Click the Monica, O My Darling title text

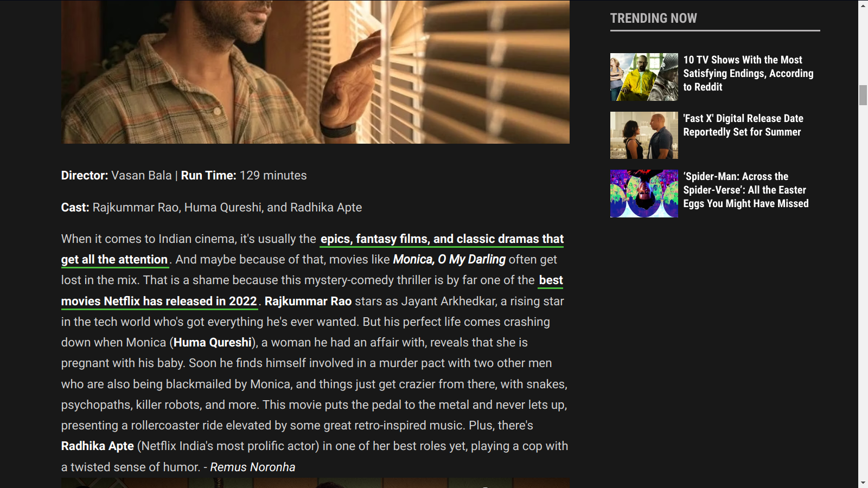(449, 260)
